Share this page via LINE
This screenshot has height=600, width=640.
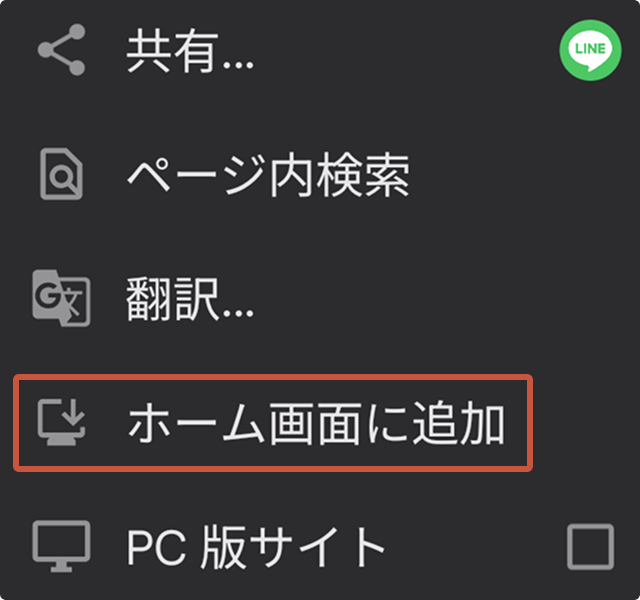590,50
